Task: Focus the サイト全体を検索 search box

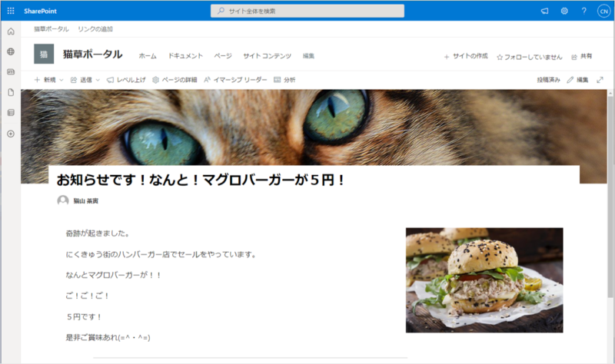Action: [307, 11]
